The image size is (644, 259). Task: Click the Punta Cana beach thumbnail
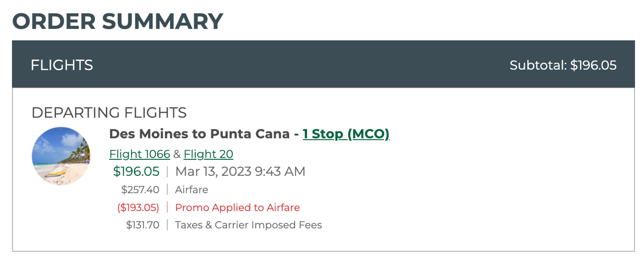[61, 156]
